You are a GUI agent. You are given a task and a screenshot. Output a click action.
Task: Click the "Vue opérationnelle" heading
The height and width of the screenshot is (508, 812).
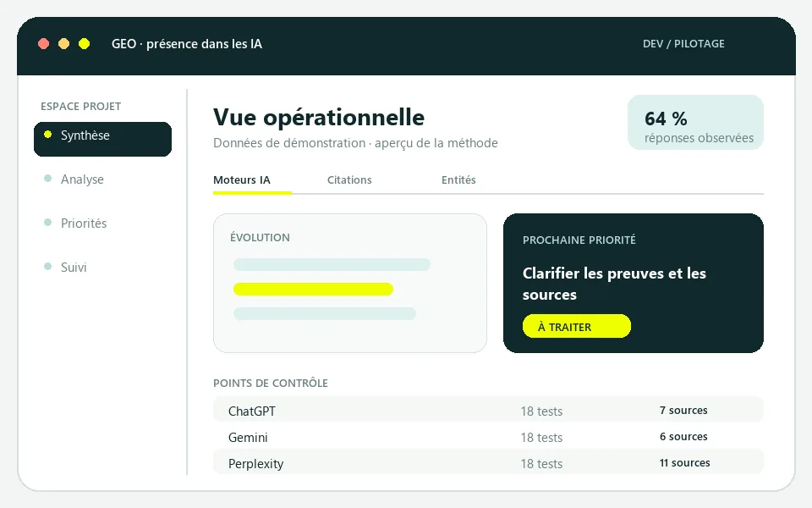319,118
